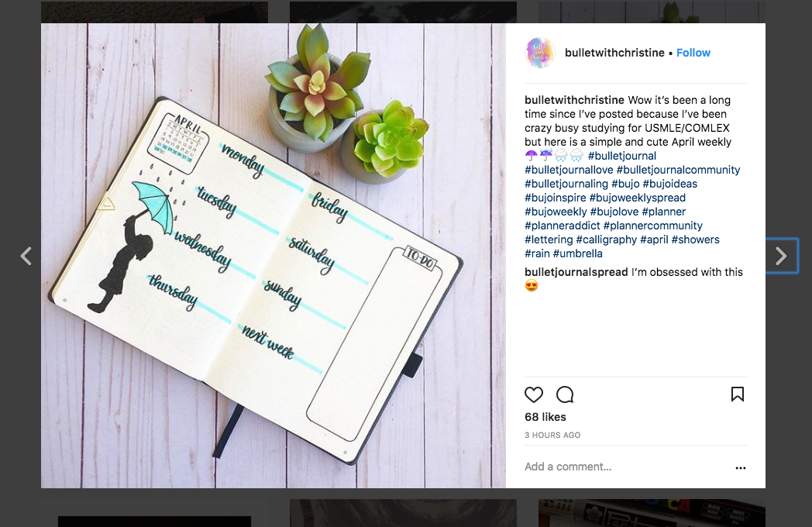
Task: Open the #calligraphy hashtag link
Action: pos(607,240)
